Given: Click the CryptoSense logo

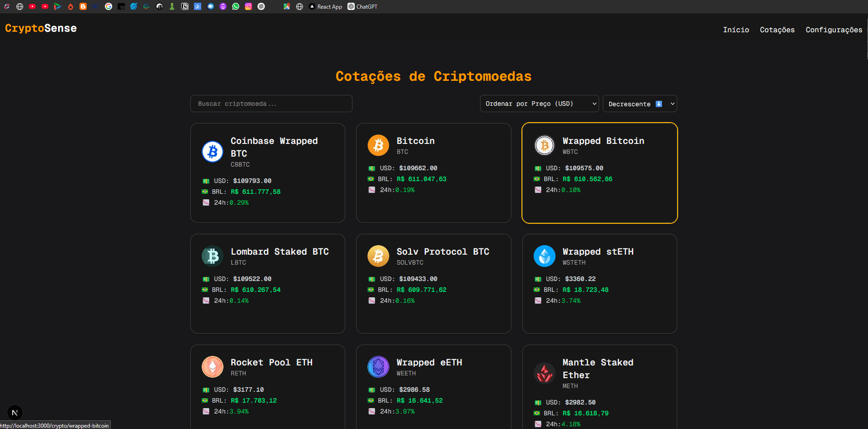Looking at the screenshot, I should coord(40,28).
